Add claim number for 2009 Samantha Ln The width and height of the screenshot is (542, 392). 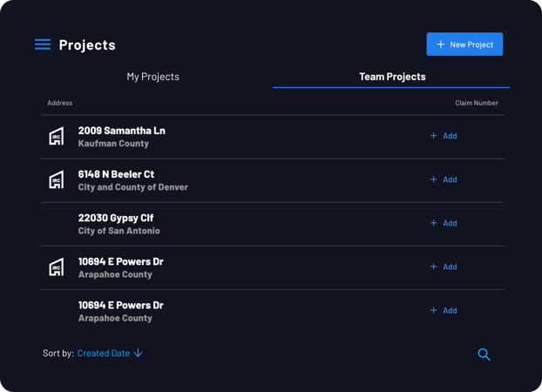[x=444, y=136]
